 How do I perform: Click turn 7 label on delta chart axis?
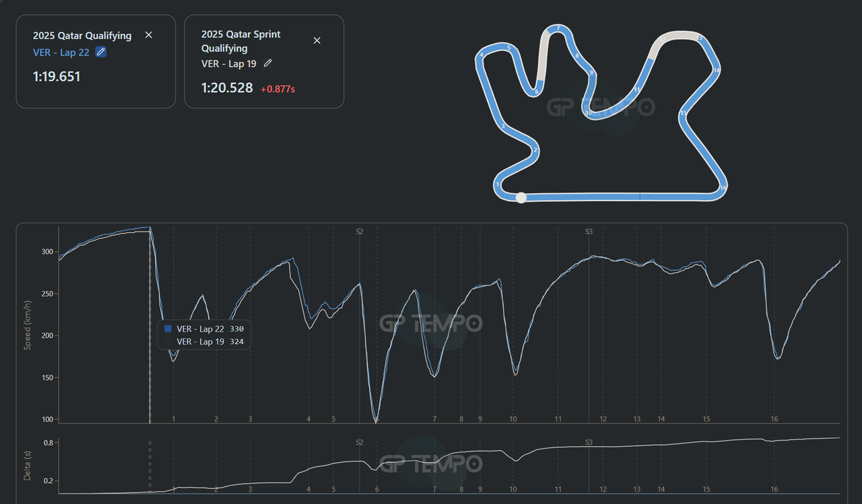point(434,490)
